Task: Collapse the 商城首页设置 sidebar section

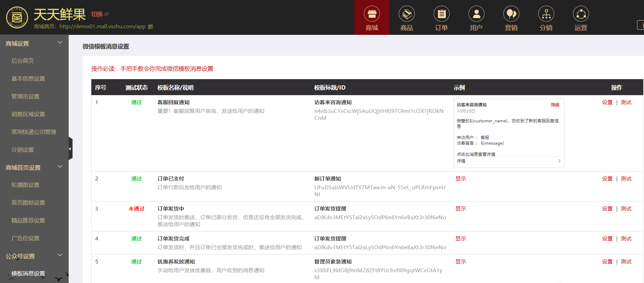Action: pos(60,167)
